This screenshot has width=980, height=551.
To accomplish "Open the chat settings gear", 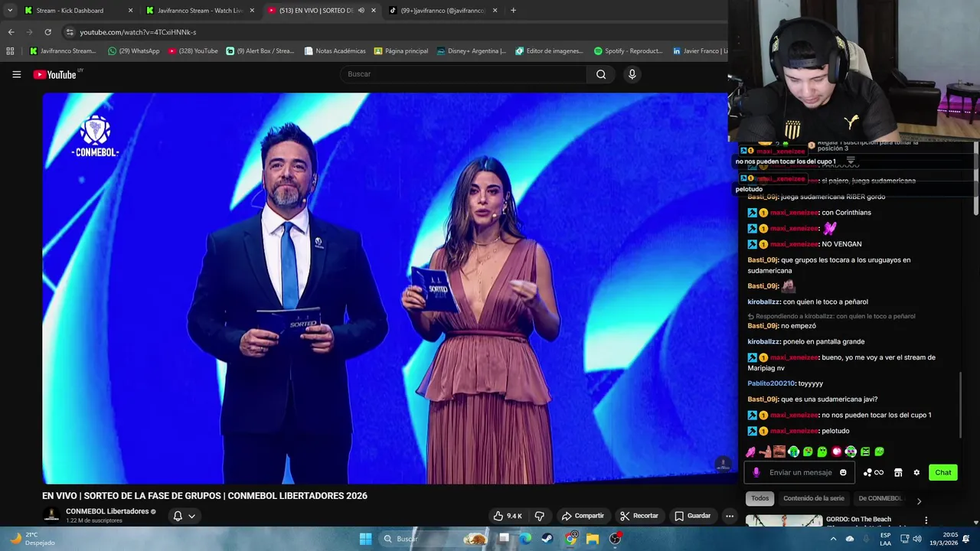I will point(916,472).
